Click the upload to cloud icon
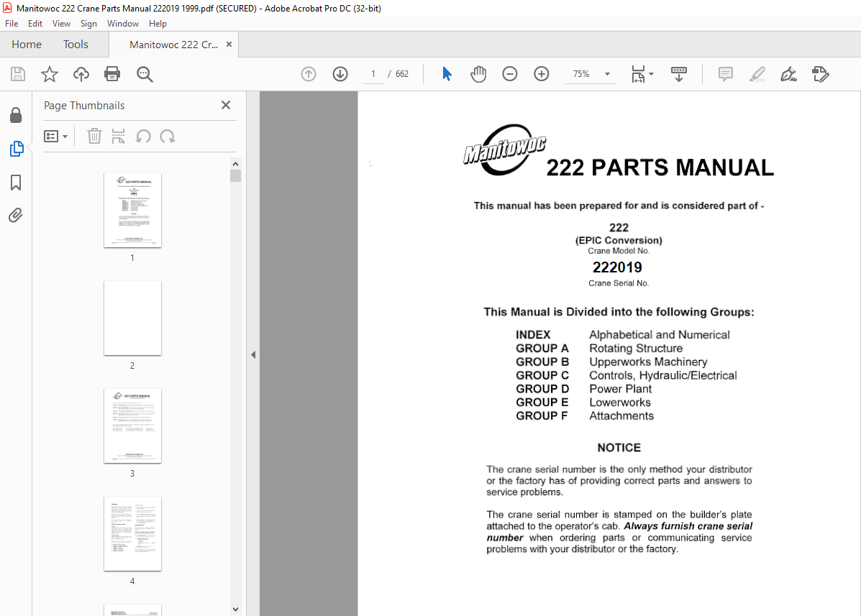This screenshot has height=616, width=861. point(81,74)
